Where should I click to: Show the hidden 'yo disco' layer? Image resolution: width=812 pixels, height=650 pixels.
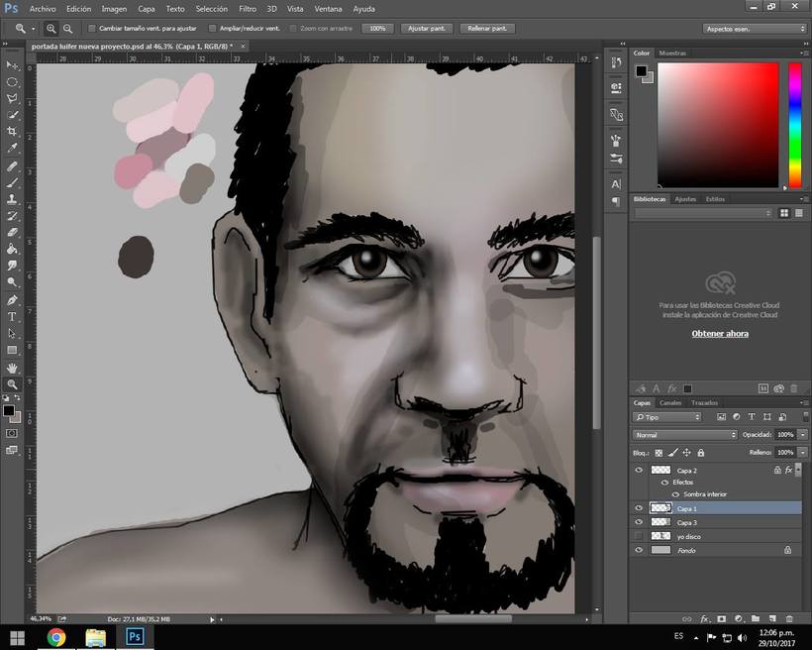(638, 535)
